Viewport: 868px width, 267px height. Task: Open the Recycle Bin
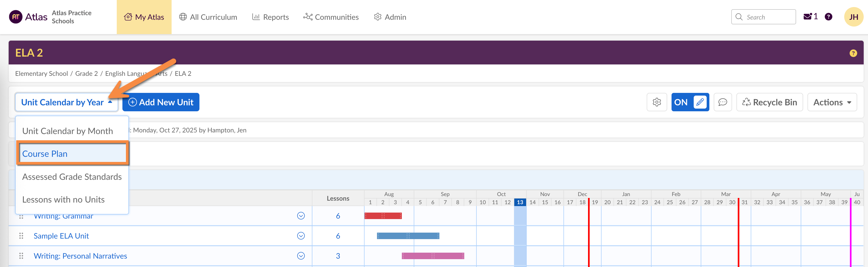[x=769, y=102]
